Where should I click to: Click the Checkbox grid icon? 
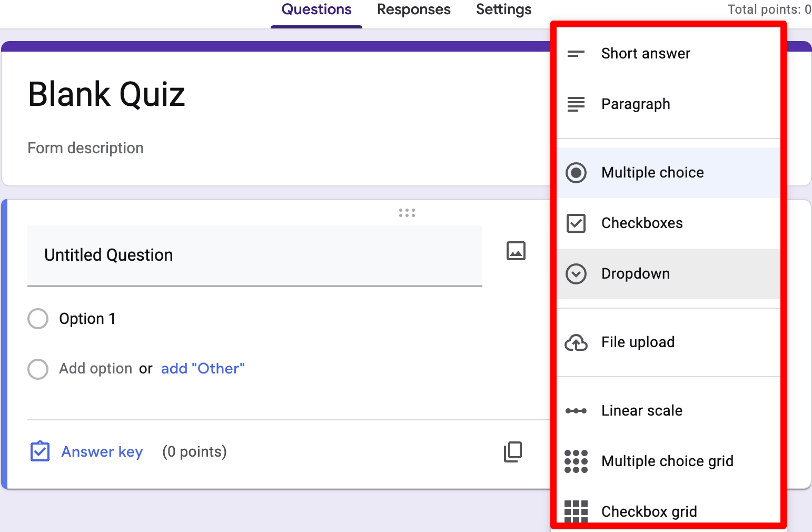tap(576, 511)
